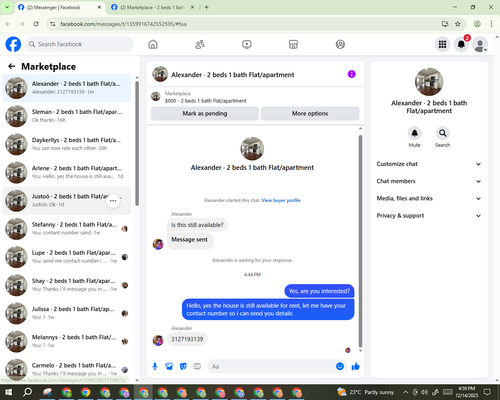The height and width of the screenshot is (400, 500).
Task: Choose a GIF icon
Action: 197,367
